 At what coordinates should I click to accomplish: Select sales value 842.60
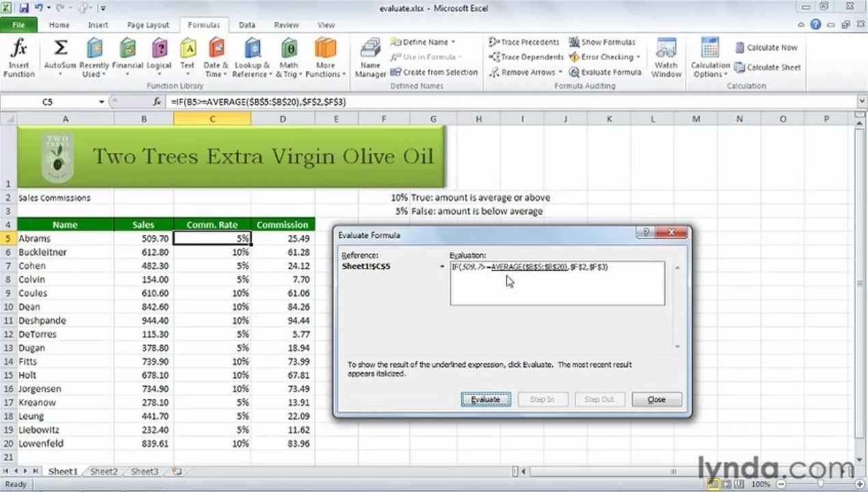click(144, 307)
